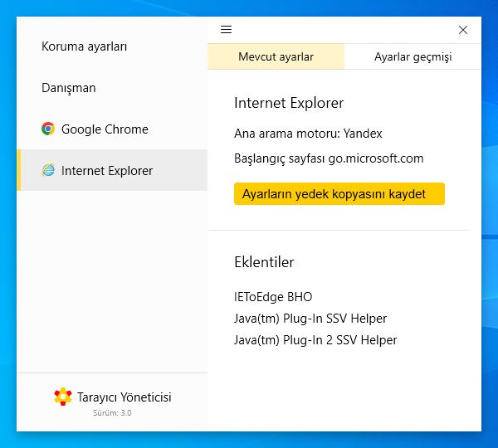Click Ana arama motoru: Yandex text
Screen dimensions: 498x448
point(308,134)
